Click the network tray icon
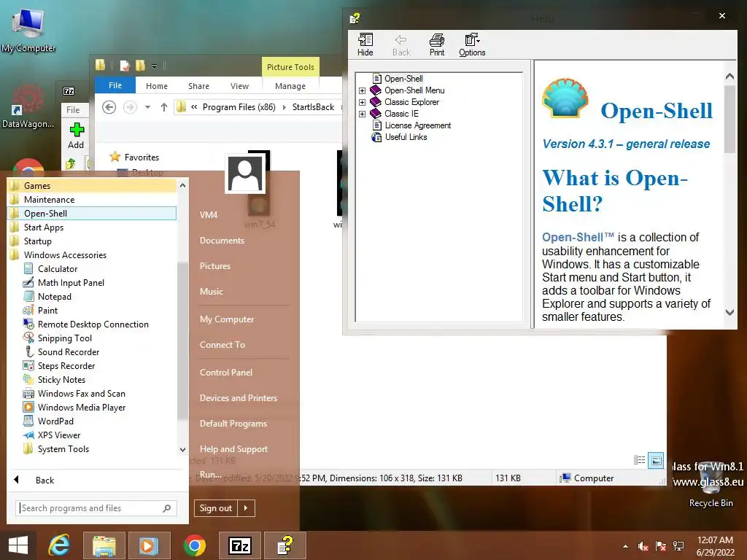747x560 pixels. pos(678,546)
